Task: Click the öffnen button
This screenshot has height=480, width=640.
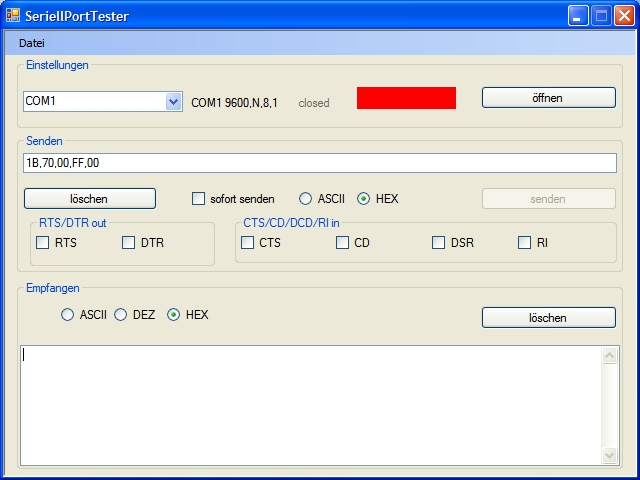Action: pyautogui.click(x=549, y=98)
